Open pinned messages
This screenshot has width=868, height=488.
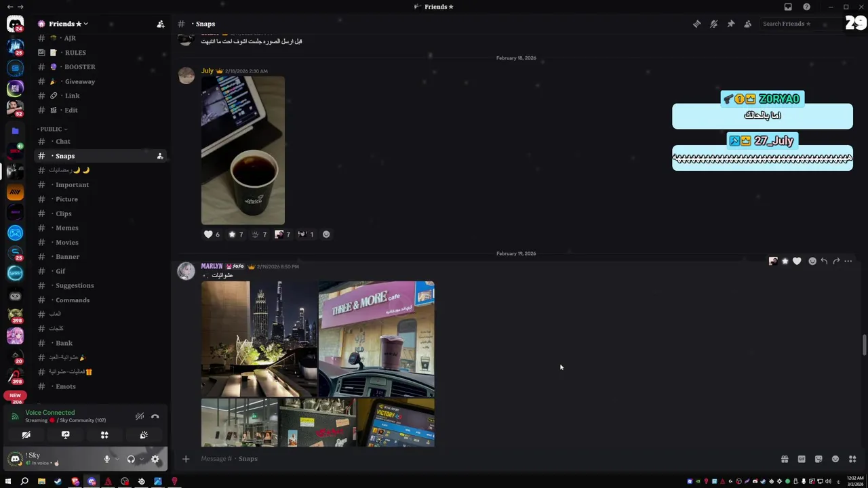coord(730,24)
